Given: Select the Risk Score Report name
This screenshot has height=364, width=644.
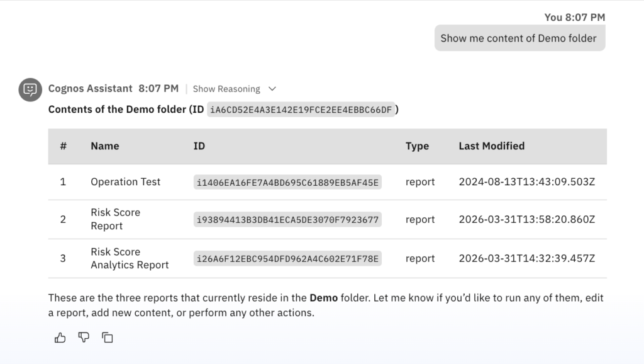Looking at the screenshot, I should point(115,219).
